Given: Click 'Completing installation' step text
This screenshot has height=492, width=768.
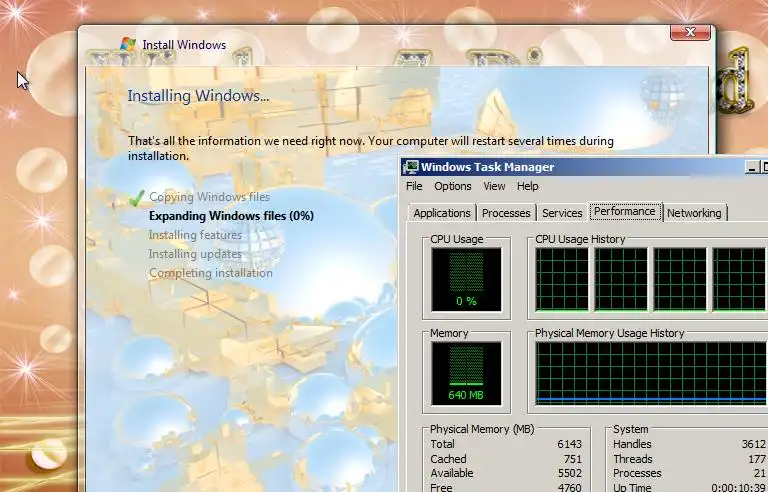Looking at the screenshot, I should coord(211,273).
